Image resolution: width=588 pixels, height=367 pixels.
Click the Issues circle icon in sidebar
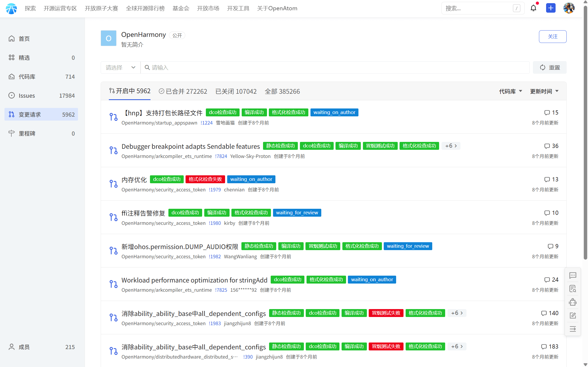point(12,96)
